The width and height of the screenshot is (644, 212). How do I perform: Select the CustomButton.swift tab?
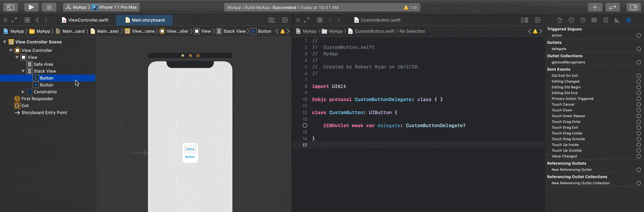(377, 20)
